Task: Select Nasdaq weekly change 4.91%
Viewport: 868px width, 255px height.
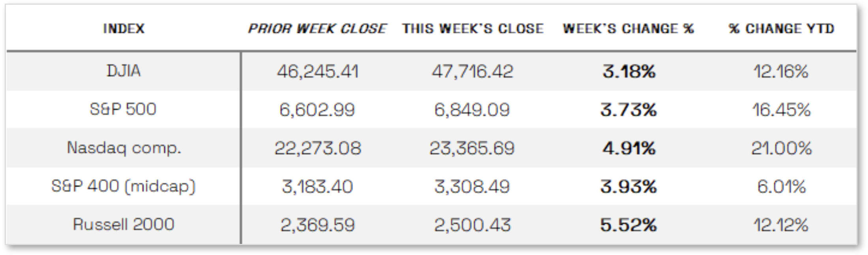Action: click(x=629, y=148)
